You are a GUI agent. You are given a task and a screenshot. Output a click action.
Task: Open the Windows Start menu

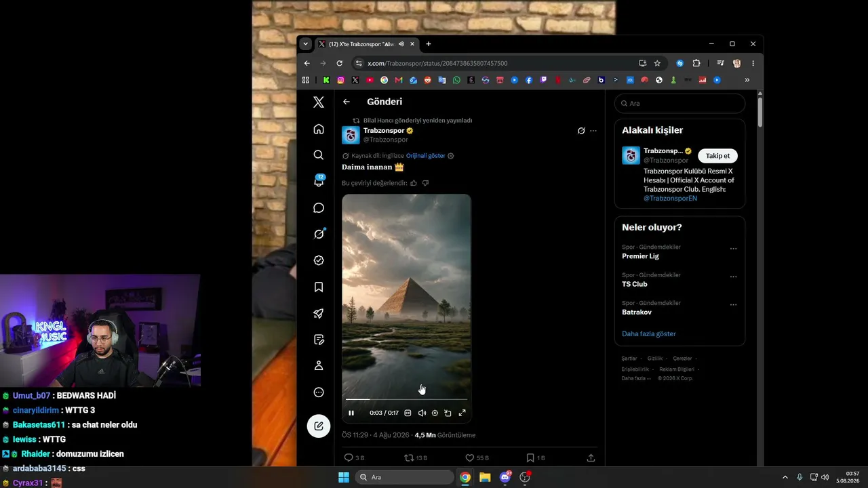(344, 477)
